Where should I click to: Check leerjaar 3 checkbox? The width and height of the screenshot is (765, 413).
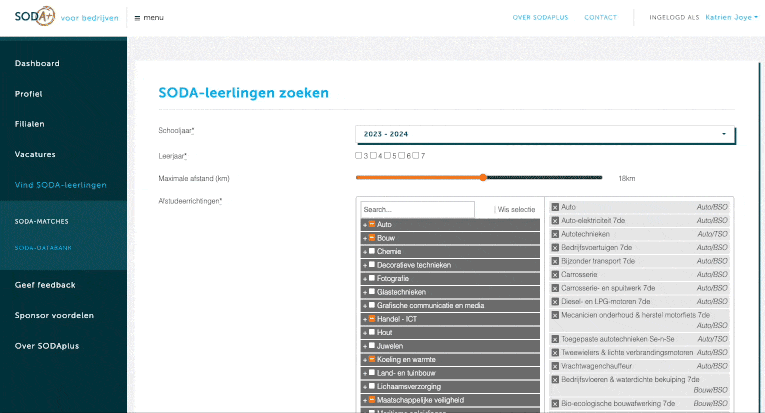pyautogui.click(x=359, y=155)
